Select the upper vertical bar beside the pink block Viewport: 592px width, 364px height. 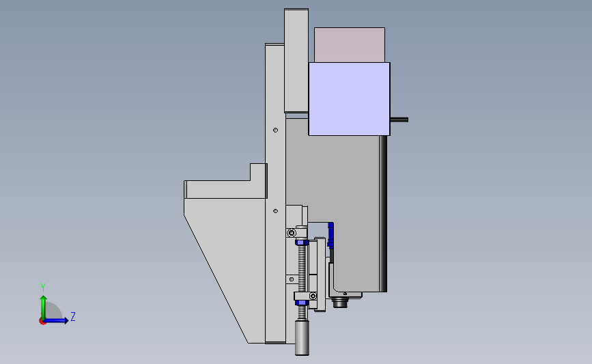(x=296, y=60)
